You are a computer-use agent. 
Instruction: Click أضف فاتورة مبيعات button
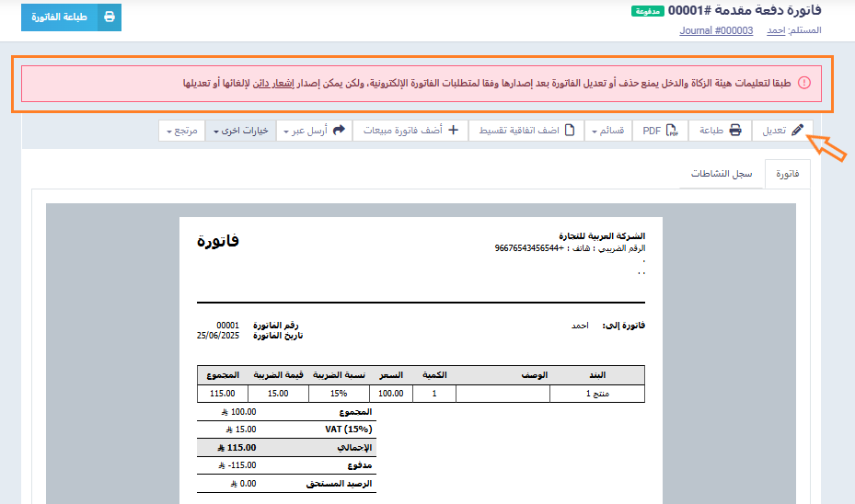410,131
